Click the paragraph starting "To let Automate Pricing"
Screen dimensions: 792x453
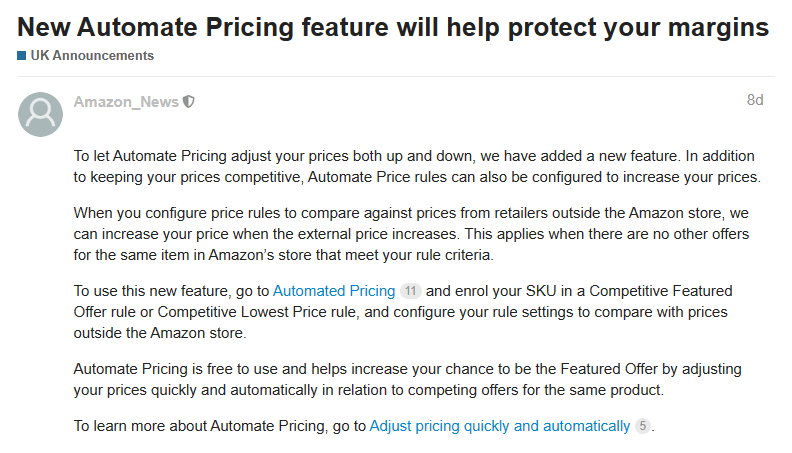click(x=414, y=167)
